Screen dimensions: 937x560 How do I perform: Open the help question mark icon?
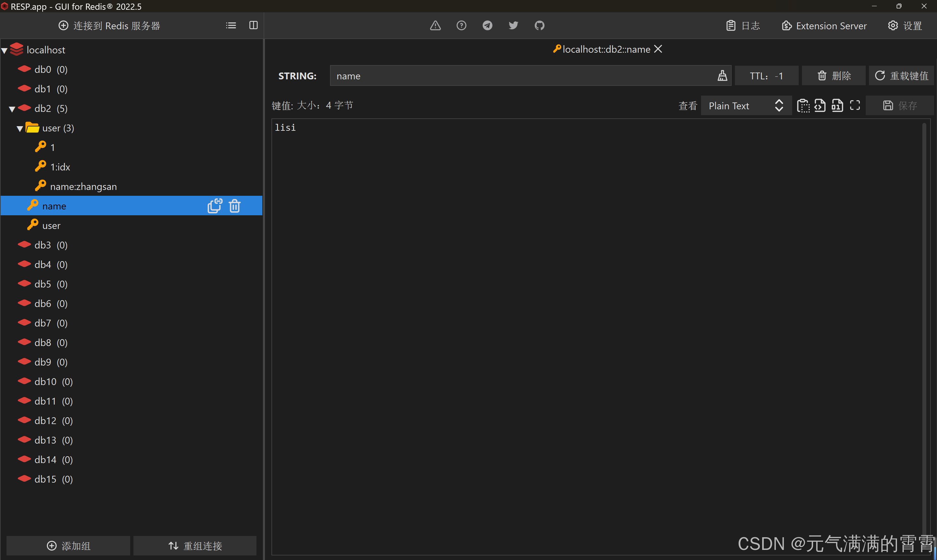click(461, 26)
